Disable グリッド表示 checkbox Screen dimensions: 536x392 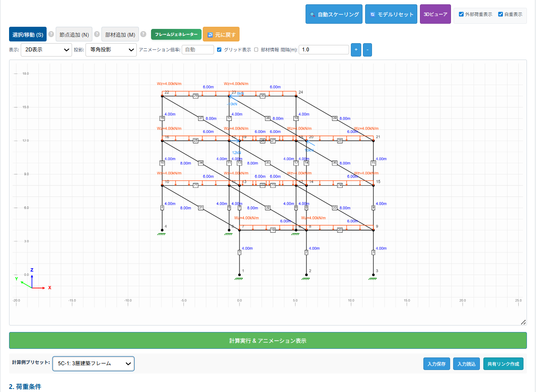pos(219,50)
